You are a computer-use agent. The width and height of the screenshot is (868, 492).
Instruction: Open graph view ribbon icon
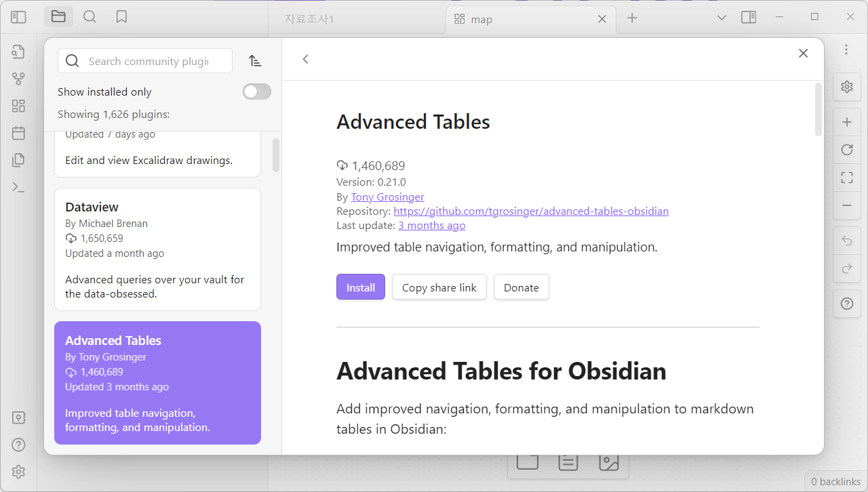18,79
